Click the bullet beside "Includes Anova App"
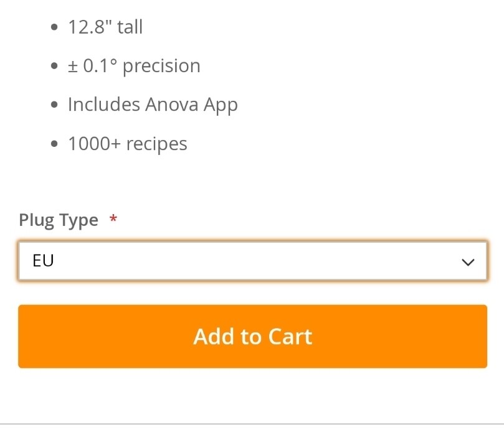504x437 pixels. point(55,105)
